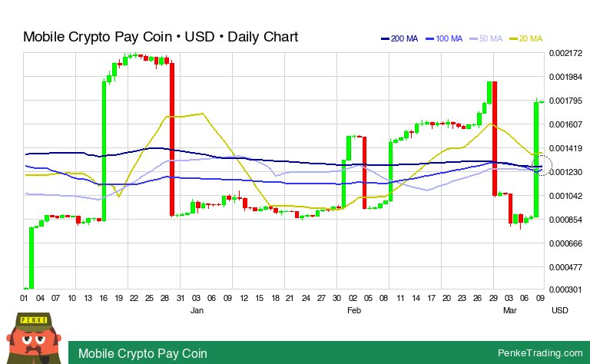
Task: Click the y-axis value 0.001419
Action: click(565, 148)
